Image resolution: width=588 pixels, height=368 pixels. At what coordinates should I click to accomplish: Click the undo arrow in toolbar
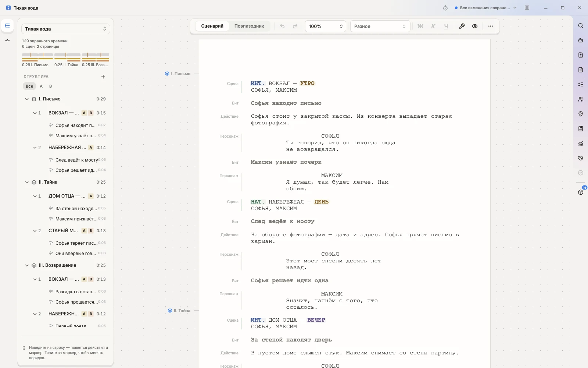tap(282, 26)
